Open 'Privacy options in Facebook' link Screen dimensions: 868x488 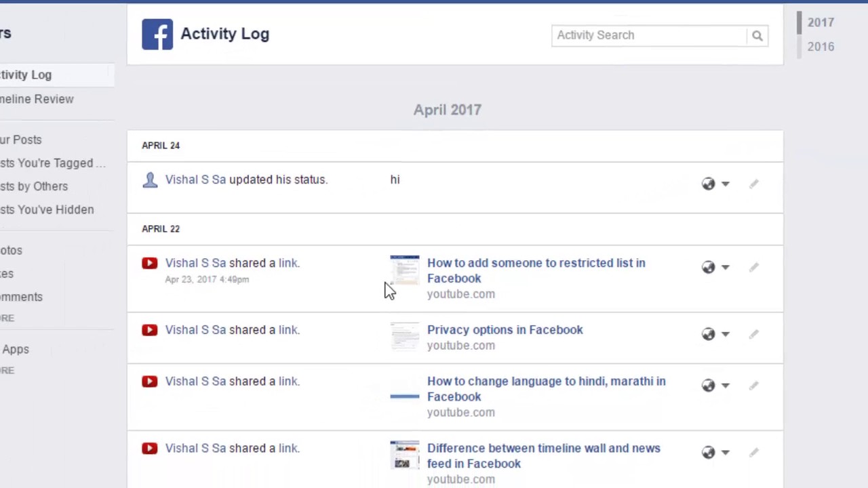[x=505, y=330]
